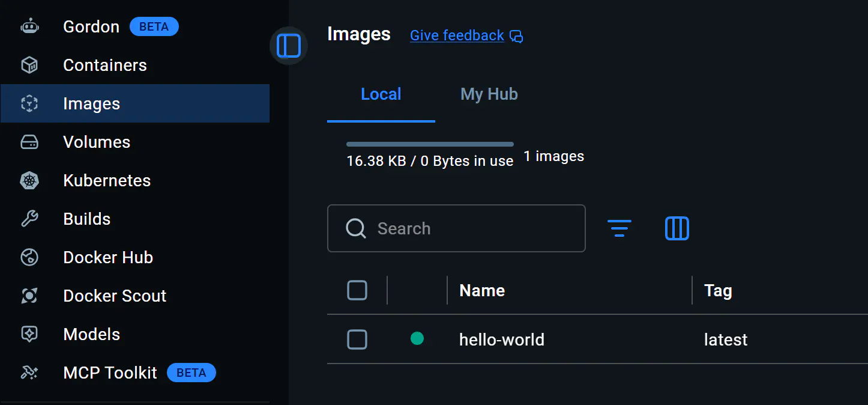The image size is (868, 405).
Task: Click the BETA badge next to MCP Toolkit
Action: (x=191, y=373)
